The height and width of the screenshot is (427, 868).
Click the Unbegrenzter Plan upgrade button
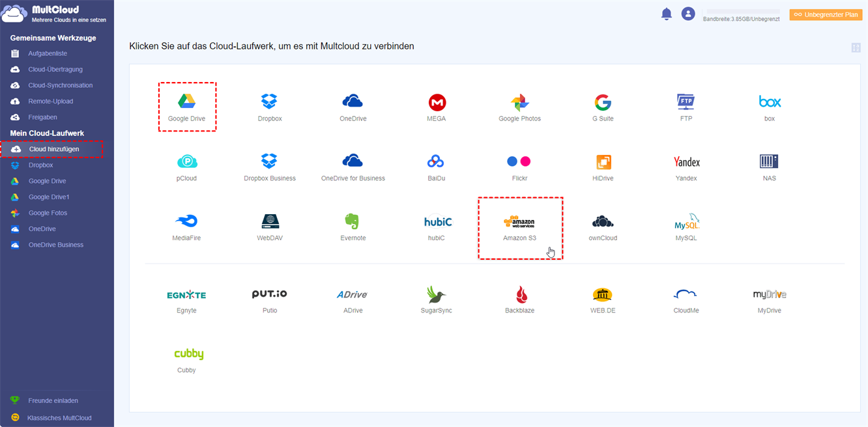pos(826,14)
